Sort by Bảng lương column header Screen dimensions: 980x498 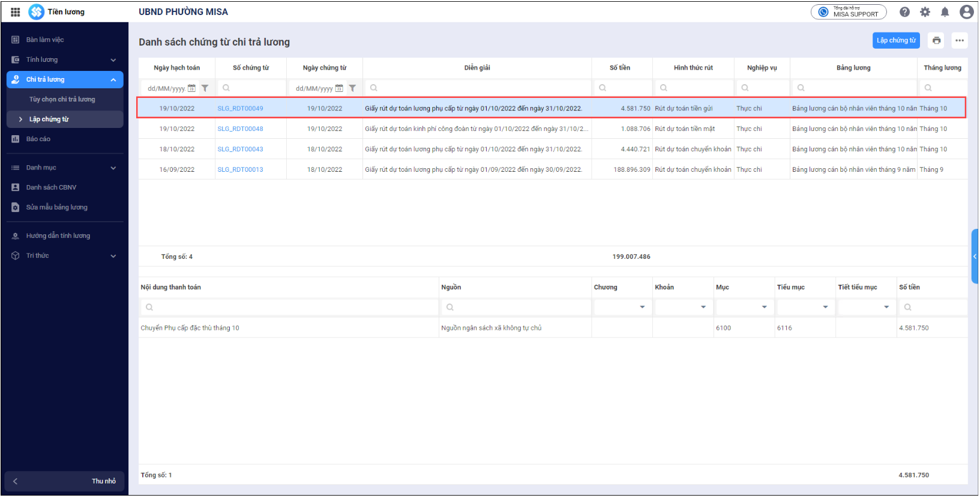[x=853, y=68]
